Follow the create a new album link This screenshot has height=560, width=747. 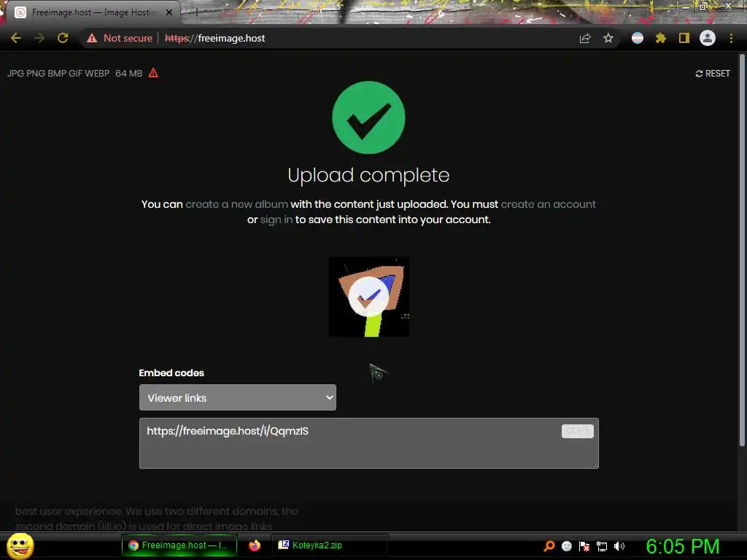coord(237,204)
